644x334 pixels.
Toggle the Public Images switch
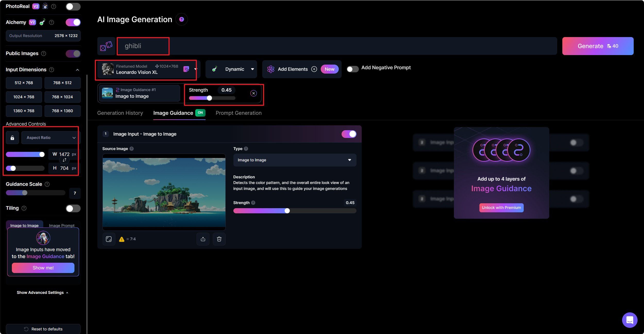pos(73,54)
